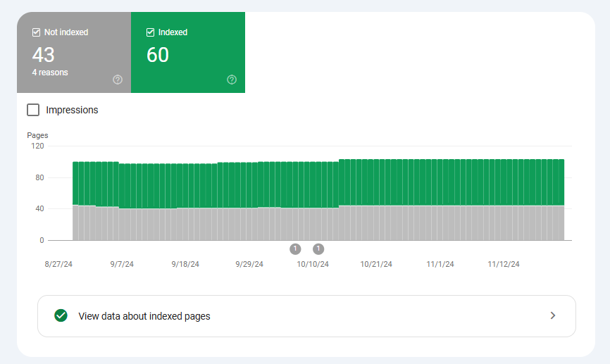Click the second annotation marker near 10/10/24
The width and height of the screenshot is (610, 364).
click(318, 249)
